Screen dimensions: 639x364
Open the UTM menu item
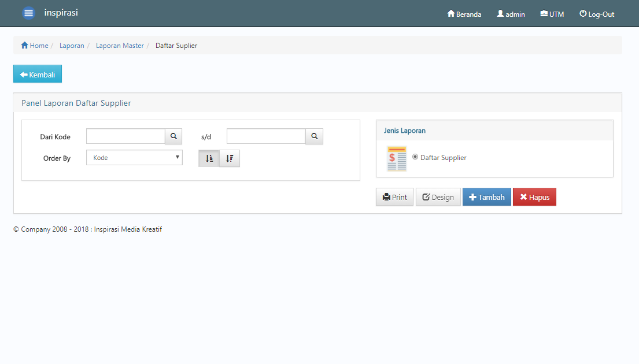pyautogui.click(x=552, y=14)
